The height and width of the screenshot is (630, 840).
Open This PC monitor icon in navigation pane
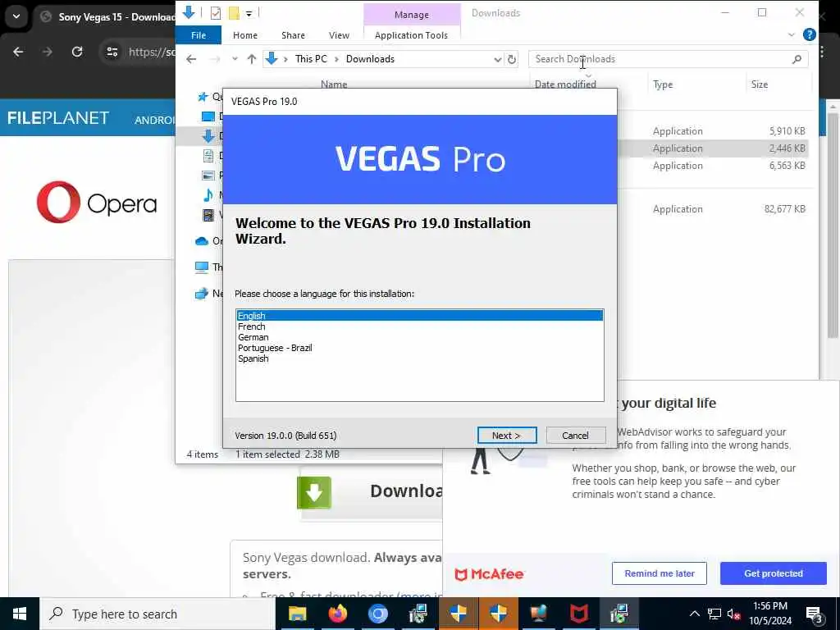[x=202, y=267]
